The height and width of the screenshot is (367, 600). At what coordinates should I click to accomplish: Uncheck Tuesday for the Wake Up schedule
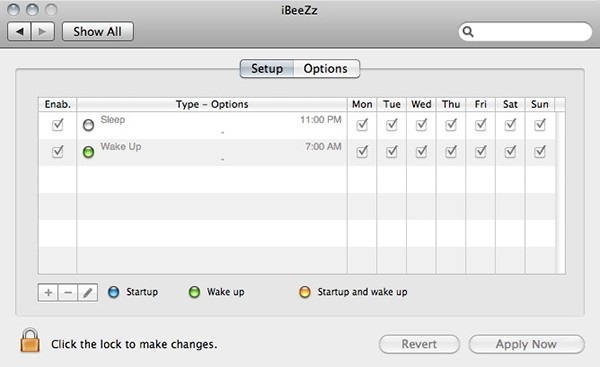click(391, 152)
